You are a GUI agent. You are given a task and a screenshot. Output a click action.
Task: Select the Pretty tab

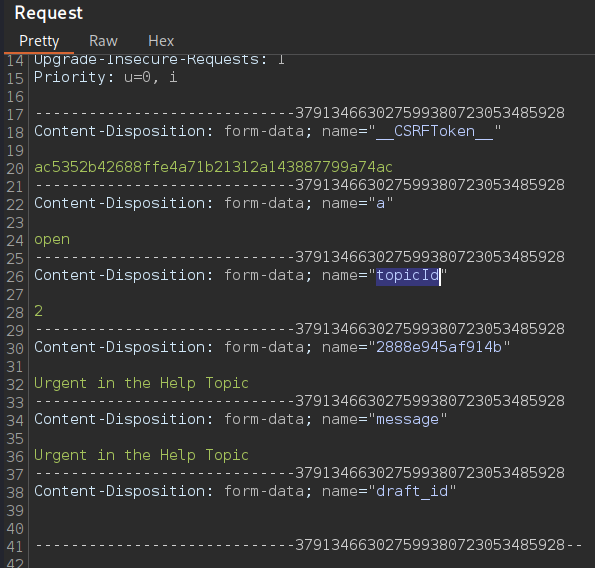coord(39,41)
